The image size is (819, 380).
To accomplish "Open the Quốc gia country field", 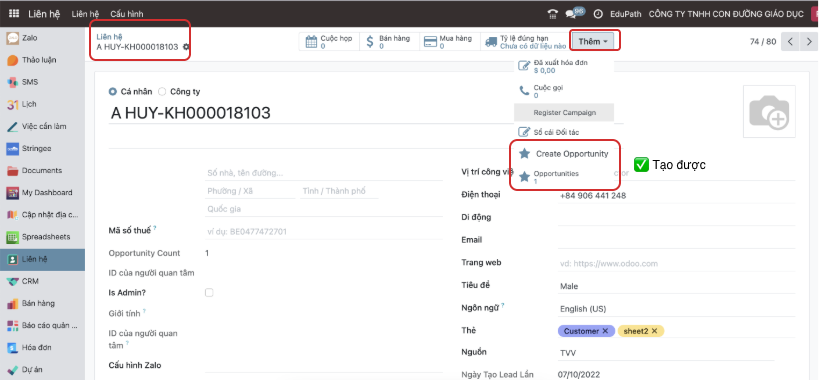I will point(324,209).
